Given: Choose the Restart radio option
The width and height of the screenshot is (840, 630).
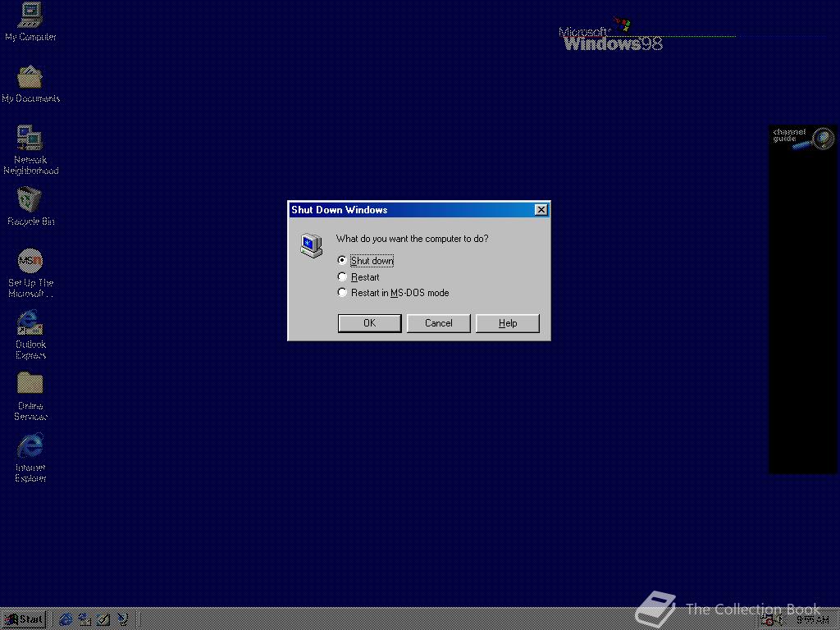Looking at the screenshot, I should click(x=358, y=277).
